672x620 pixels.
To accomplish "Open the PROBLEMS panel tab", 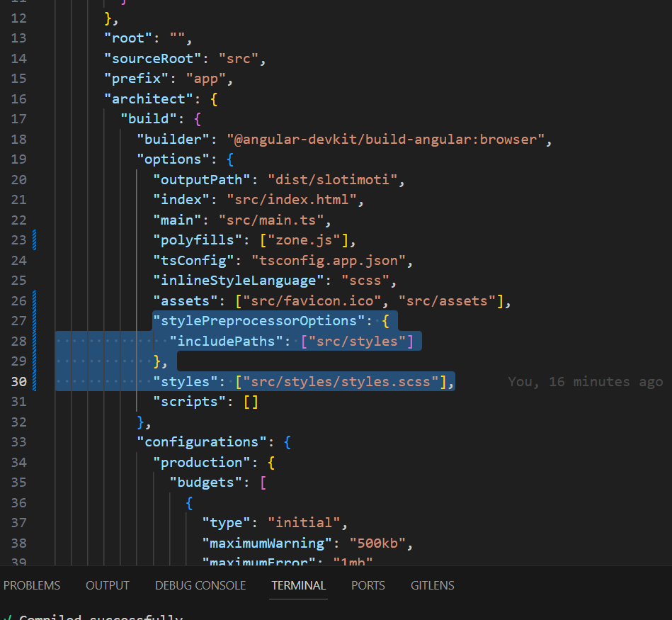I will coord(32,585).
